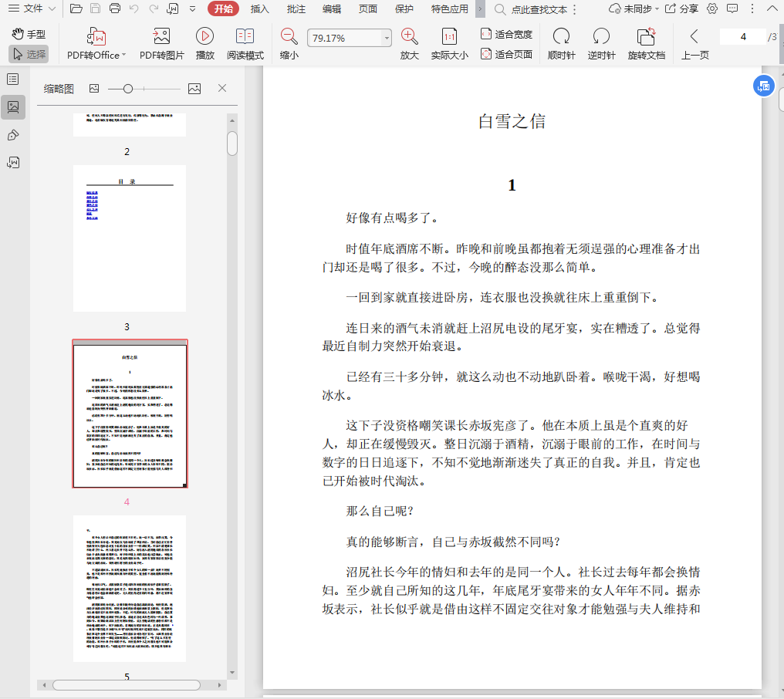This screenshot has height=699, width=784.
Task: Click the open folder icon
Action: click(x=76, y=8)
